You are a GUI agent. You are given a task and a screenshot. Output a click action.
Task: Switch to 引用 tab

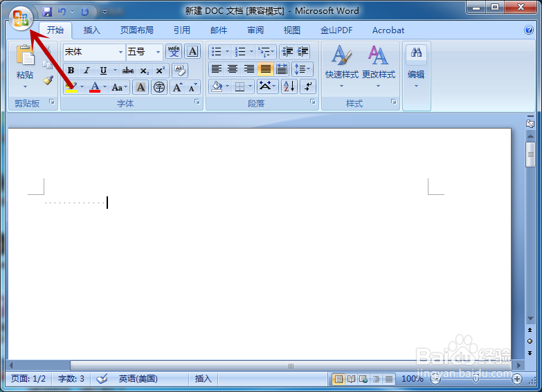tap(182, 30)
